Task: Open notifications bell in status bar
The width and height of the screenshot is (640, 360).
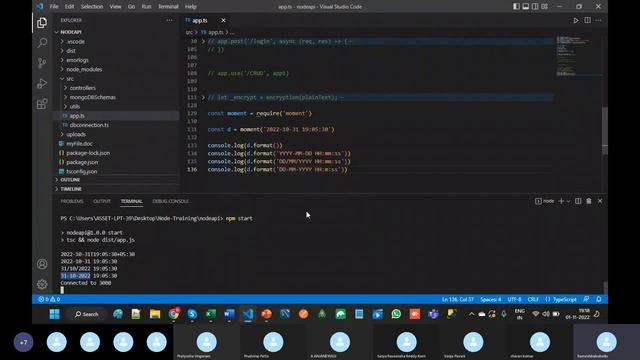Action: pyautogui.click(x=599, y=299)
